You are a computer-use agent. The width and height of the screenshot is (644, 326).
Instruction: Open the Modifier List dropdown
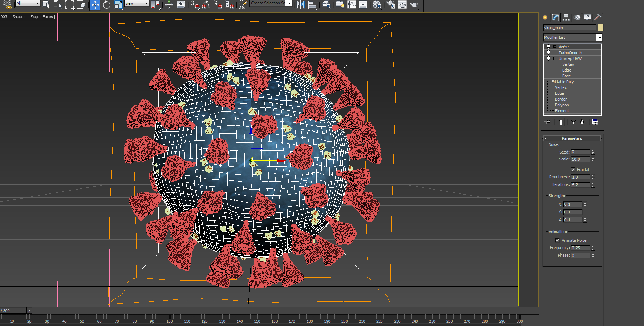(599, 37)
